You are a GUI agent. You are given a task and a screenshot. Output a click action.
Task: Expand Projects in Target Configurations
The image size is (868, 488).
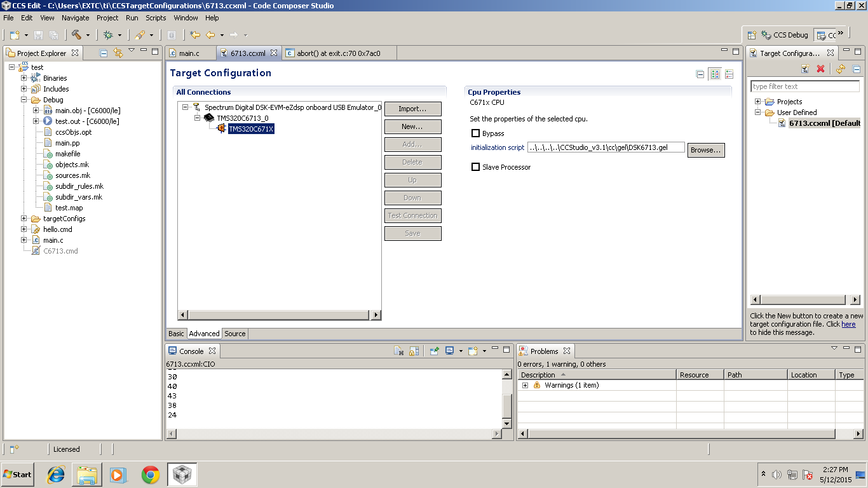pyautogui.click(x=758, y=102)
